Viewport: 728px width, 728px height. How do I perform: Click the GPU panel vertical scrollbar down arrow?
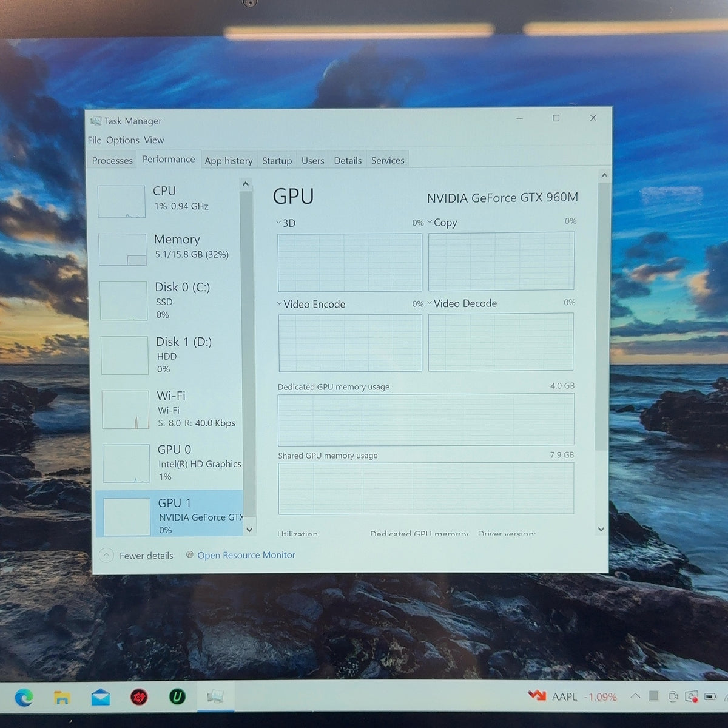tap(601, 529)
